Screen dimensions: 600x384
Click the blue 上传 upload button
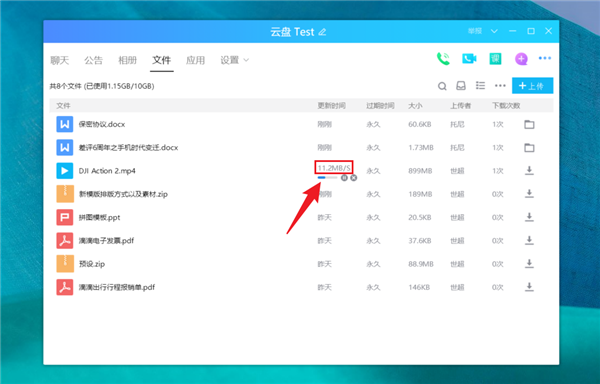click(532, 86)
